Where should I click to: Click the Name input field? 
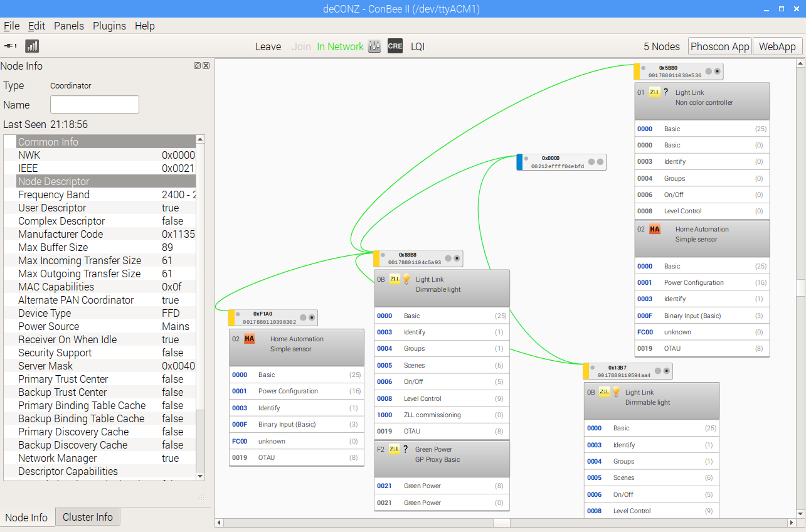click(x=95, y=105)
